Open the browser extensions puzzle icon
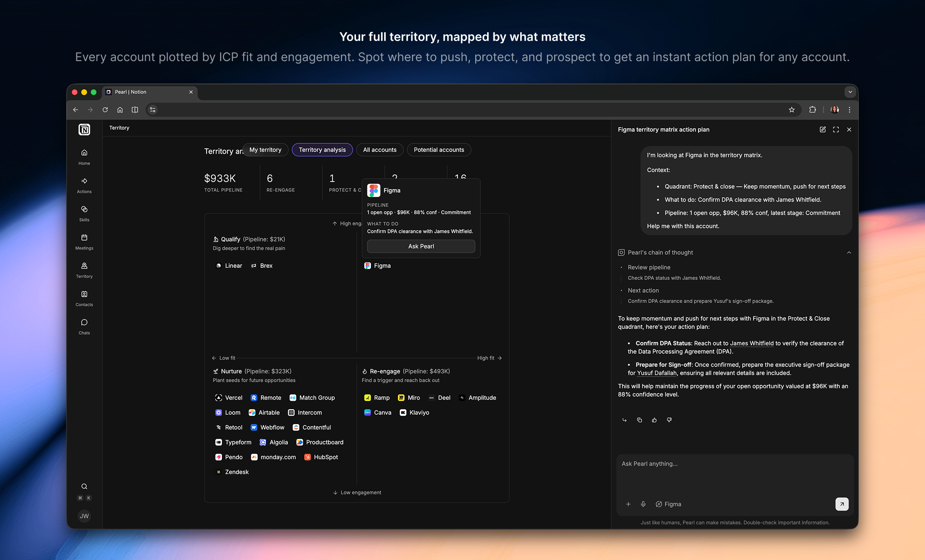This screenshot has height=560, width=925. [x=813, y=110]
